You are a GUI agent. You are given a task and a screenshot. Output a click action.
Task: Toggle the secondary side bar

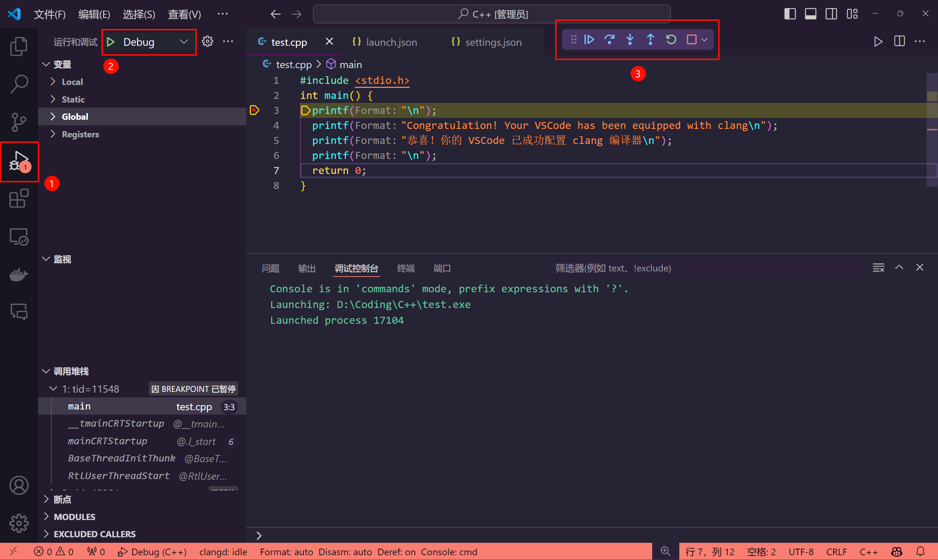click(x=831, y=14)
